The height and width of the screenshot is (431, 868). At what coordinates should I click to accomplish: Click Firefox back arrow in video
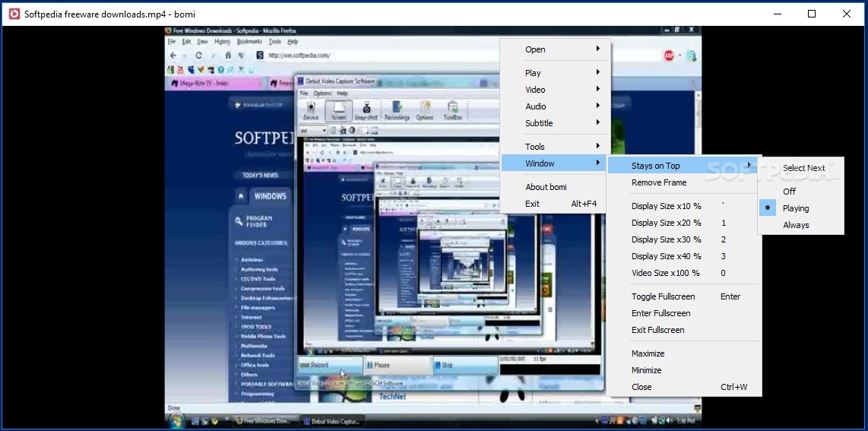click(x=173, y=55)
